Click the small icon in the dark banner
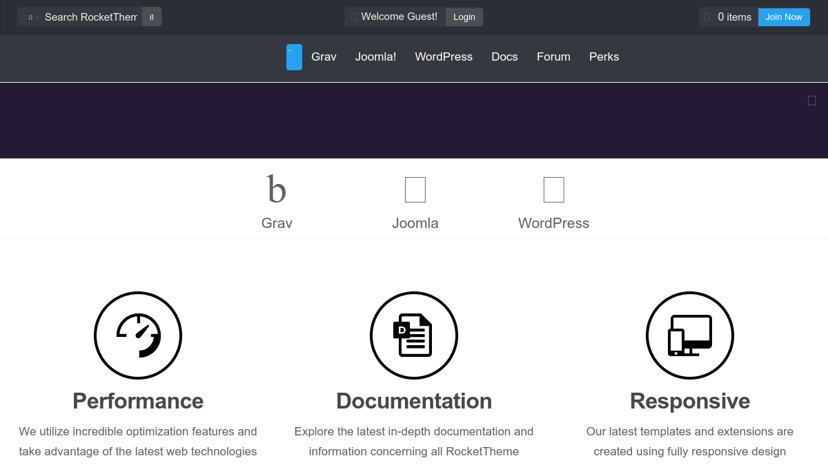Screen dimensions: 828x465 tap(812, 100)
